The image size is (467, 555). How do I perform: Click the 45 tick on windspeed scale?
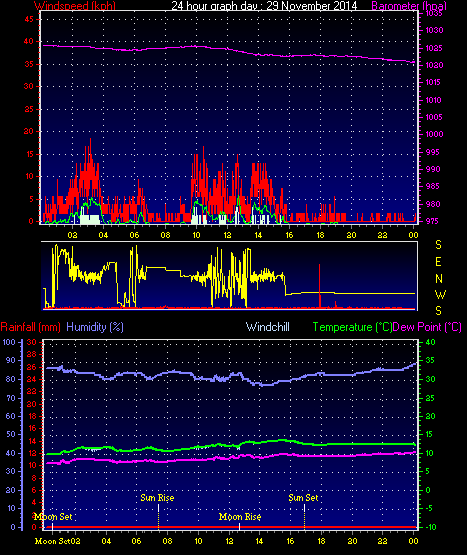29,19
